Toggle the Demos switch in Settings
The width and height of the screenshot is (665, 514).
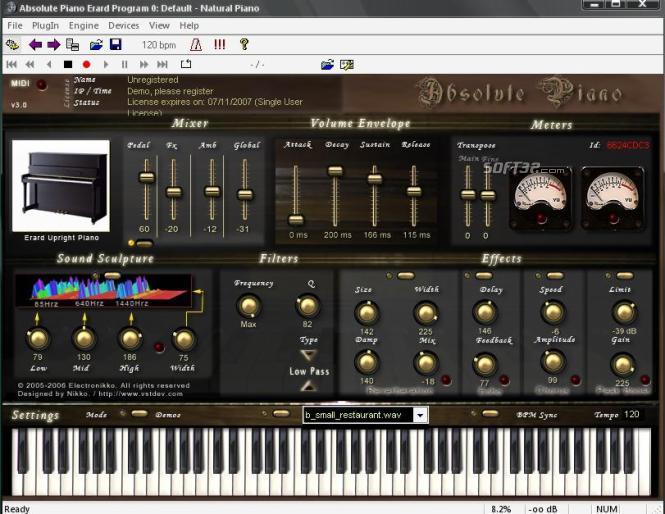pyautogui.click(x=281, y=413)
